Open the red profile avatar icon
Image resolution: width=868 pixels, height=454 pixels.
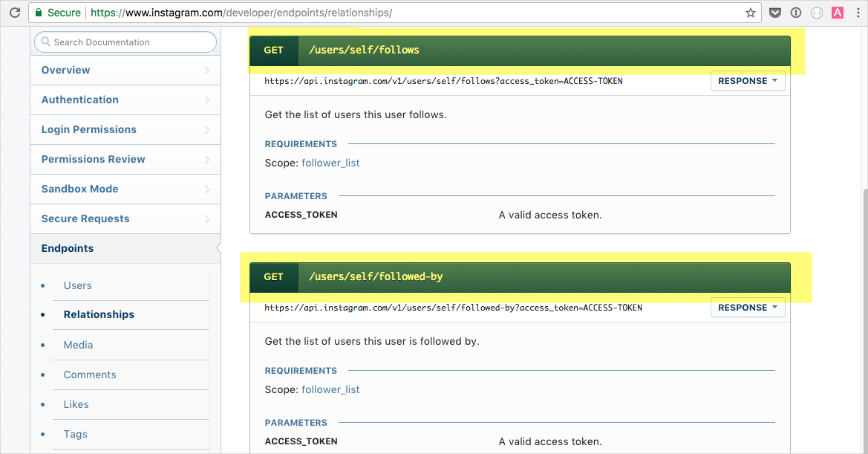(837, 12)
